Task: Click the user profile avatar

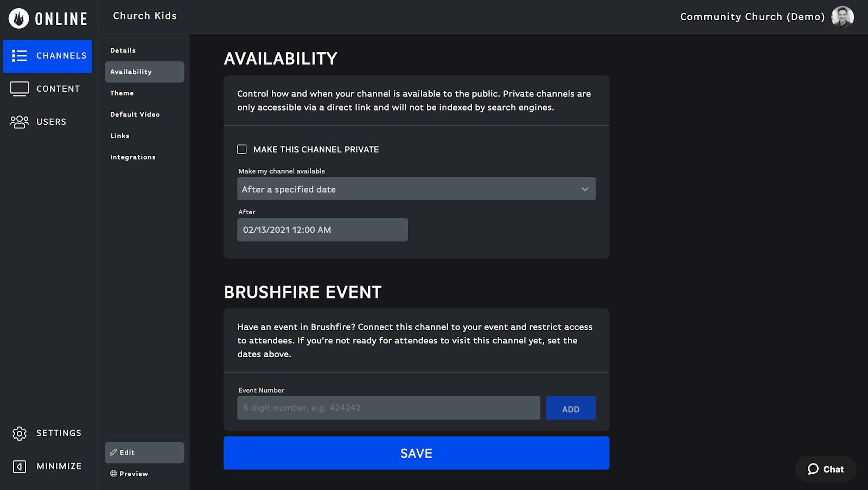Action: [x=841, y=16]
